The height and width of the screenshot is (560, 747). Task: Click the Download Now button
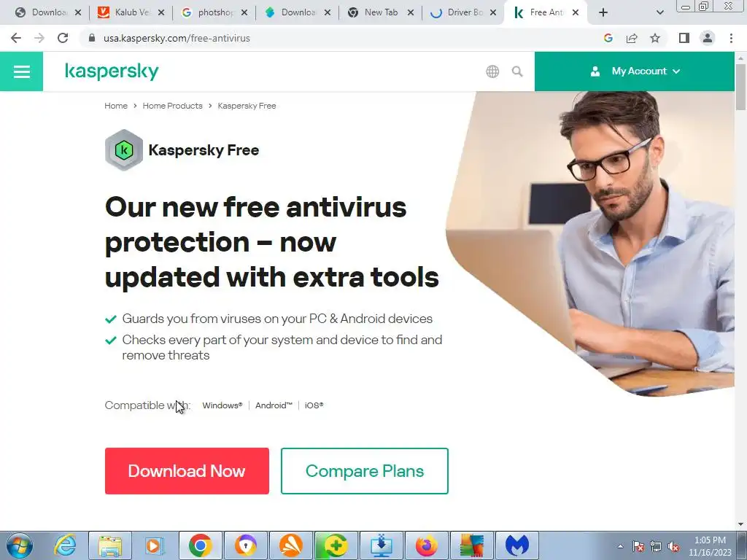click(x=187, y=471)
